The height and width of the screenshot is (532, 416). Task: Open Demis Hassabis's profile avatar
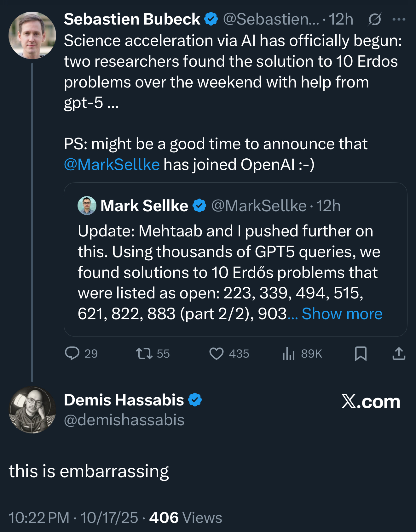coord(32,410)
